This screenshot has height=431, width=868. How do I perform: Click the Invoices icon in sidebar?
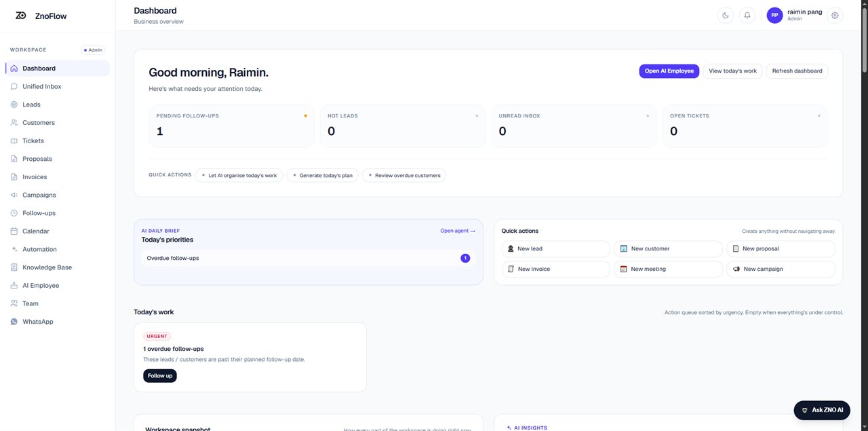pos(14,177)
